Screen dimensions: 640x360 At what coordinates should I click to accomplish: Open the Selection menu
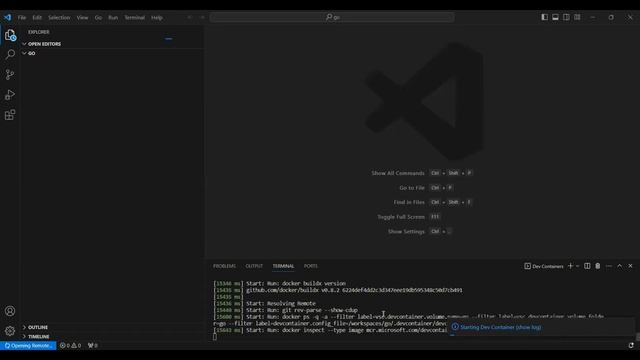pos(59,18)
